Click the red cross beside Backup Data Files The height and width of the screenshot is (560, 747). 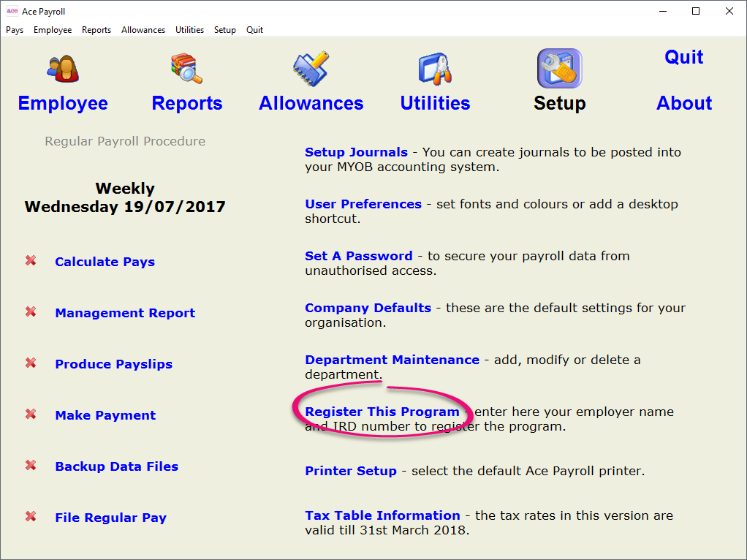tap(31, 466)
